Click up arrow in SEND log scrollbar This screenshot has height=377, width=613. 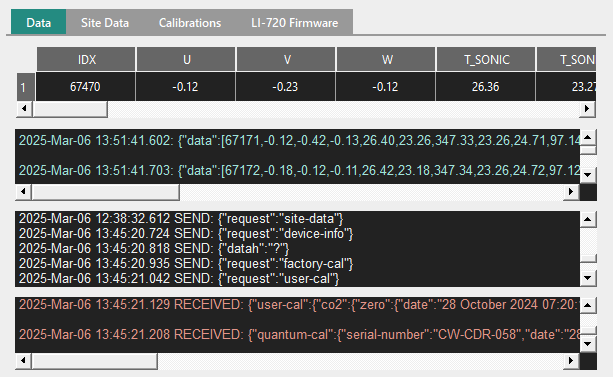588,219
